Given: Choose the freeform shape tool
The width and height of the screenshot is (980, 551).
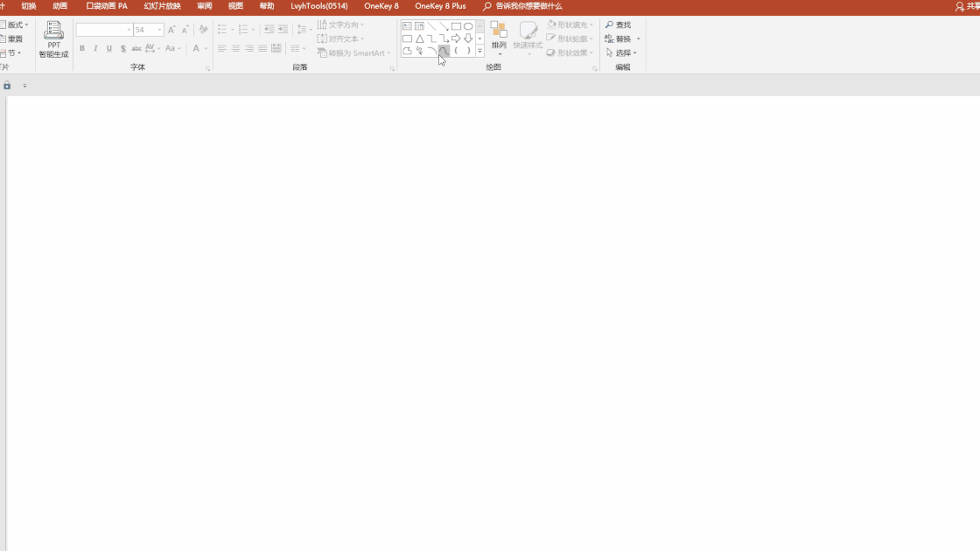Looking at the screenshot, I should pos(407,51).
